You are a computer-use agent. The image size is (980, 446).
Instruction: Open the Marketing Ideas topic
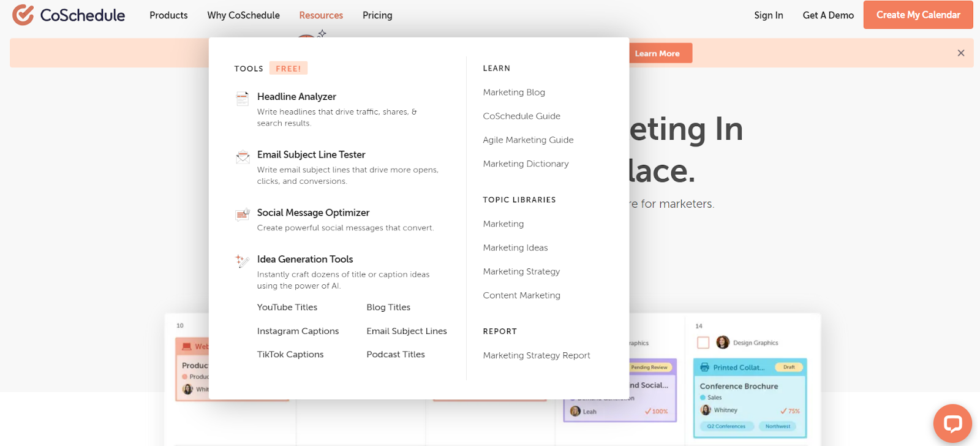[515, 248]
